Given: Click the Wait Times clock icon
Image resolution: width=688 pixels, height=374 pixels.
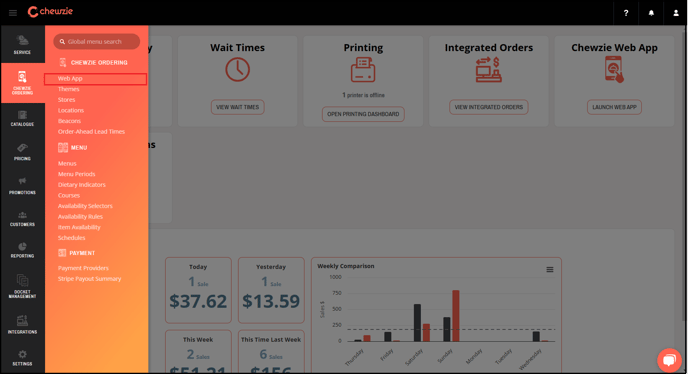Looking at the screenshot, I should pyautogui.click(x=237, y=69).
